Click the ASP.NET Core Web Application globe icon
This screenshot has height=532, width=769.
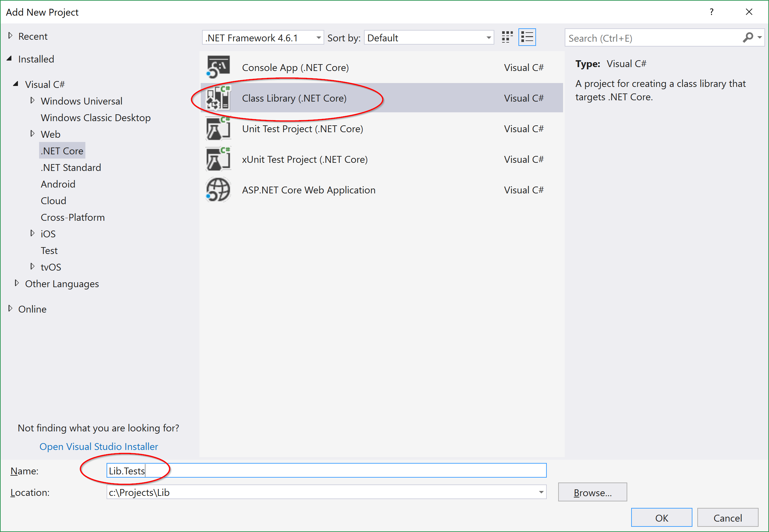(218, 190)
